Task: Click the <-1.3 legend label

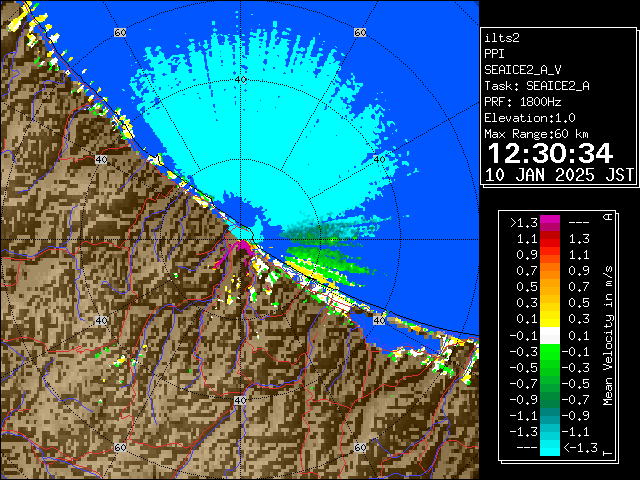Action: pyautogui.click(x=580, y=448)
